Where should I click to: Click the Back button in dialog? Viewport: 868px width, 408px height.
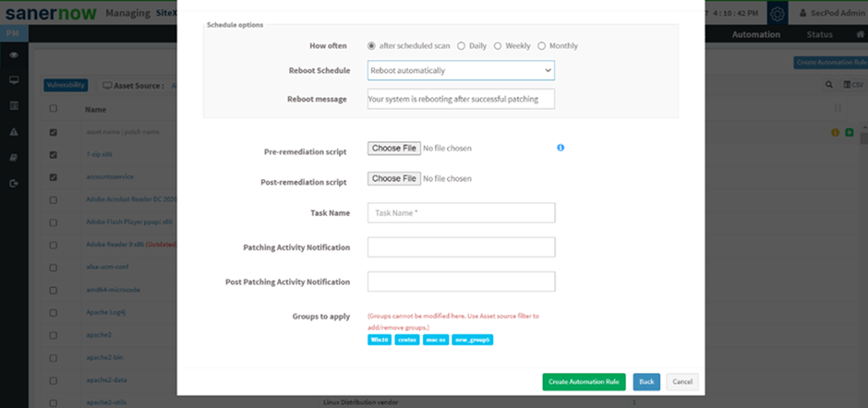(646, 382)
